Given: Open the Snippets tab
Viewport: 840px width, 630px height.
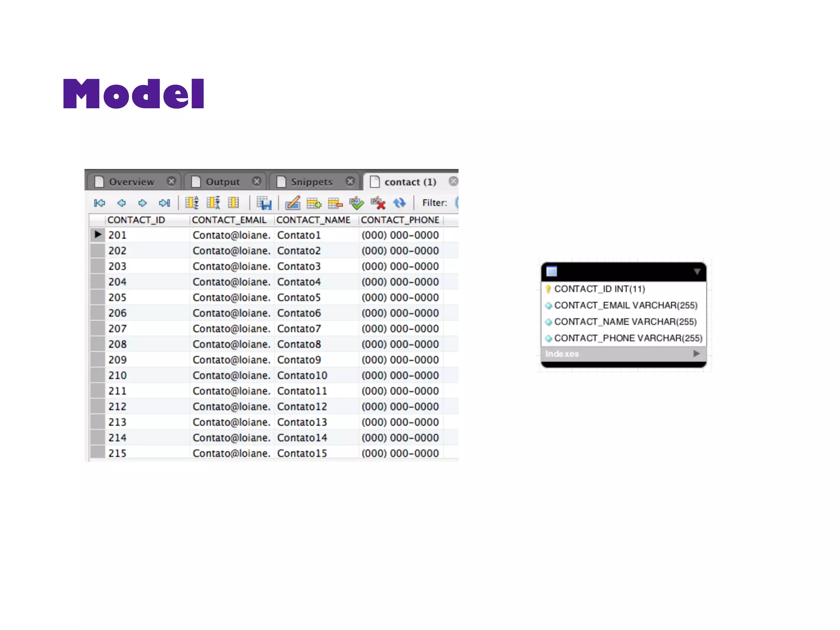Looking at the screenshot, I should [311, 182].
